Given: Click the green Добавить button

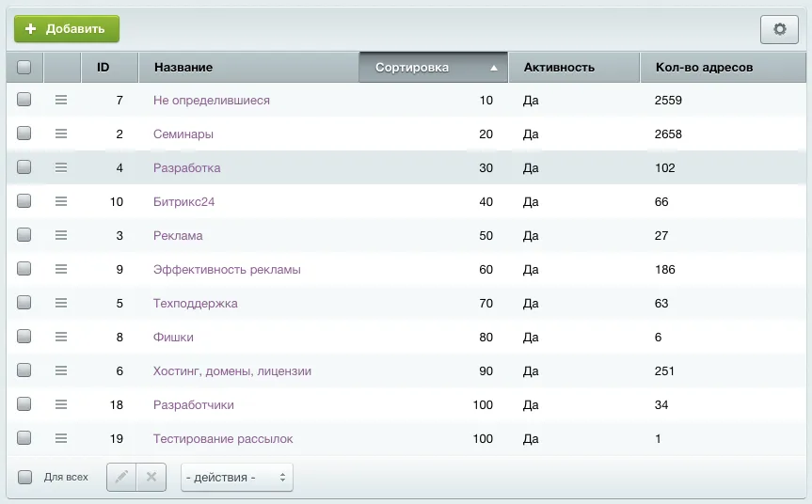Looking at the screenshot, I should coord(67,29).
